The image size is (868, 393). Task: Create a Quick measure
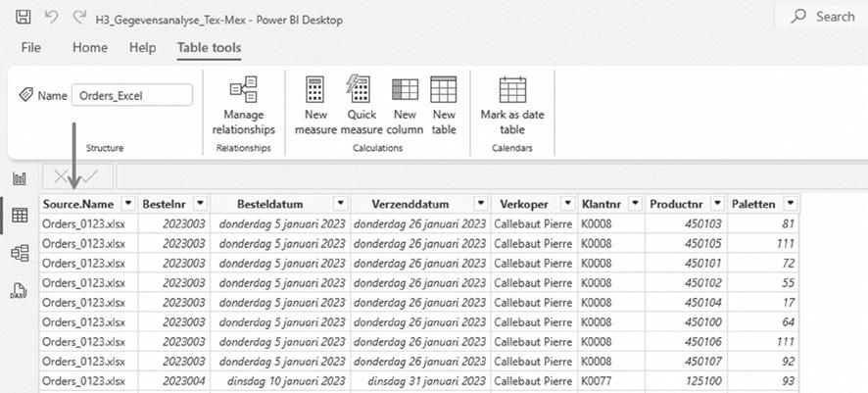coord(361,108)
